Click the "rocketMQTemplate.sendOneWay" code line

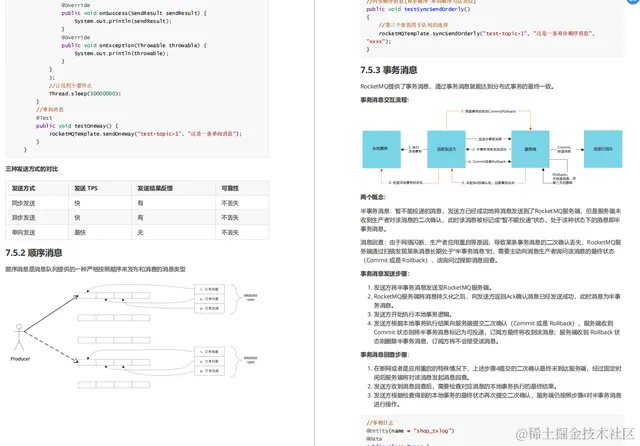[145, 133]
